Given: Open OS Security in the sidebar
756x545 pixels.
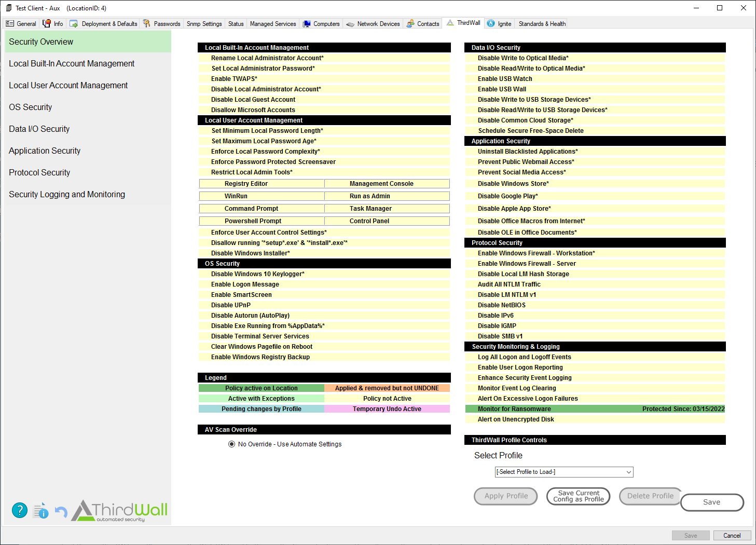Looking at the screenshot, I should (x=88, y=107).
